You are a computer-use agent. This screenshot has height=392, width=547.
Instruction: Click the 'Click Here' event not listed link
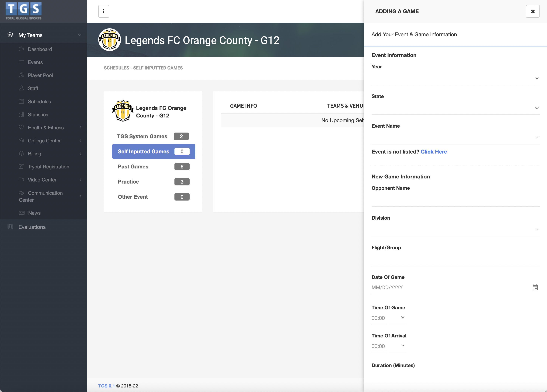click(x=434, y=152)
